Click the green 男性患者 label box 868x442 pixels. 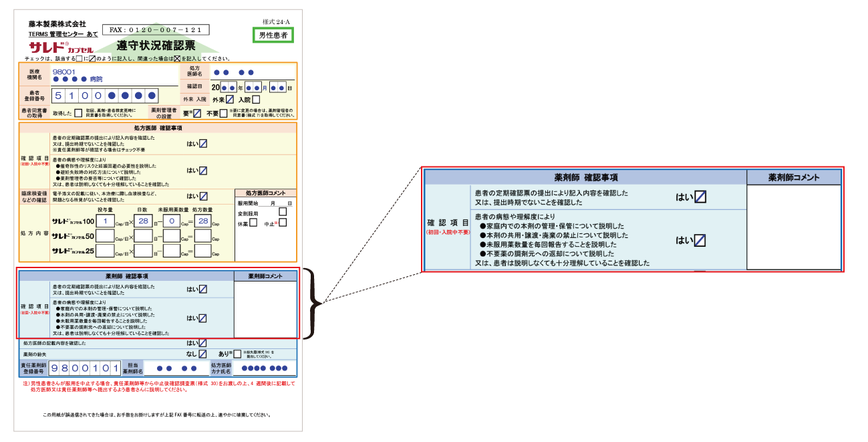point(273,35)
